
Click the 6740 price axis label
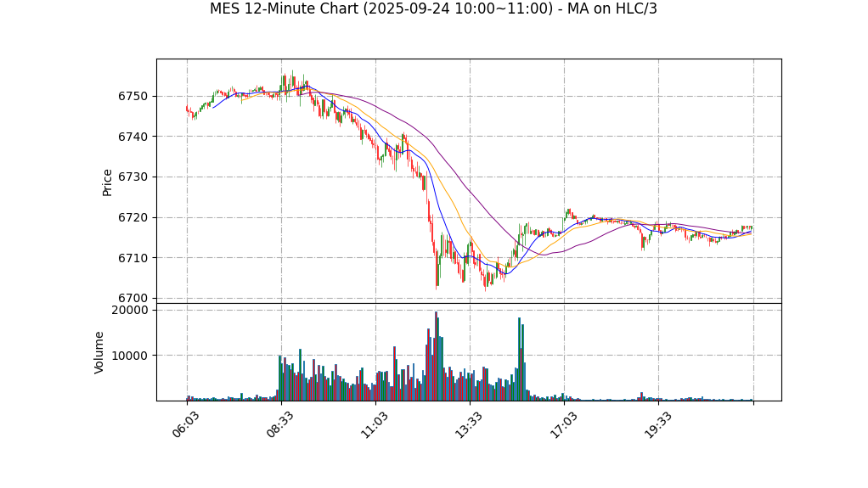[x=133, y=137]
